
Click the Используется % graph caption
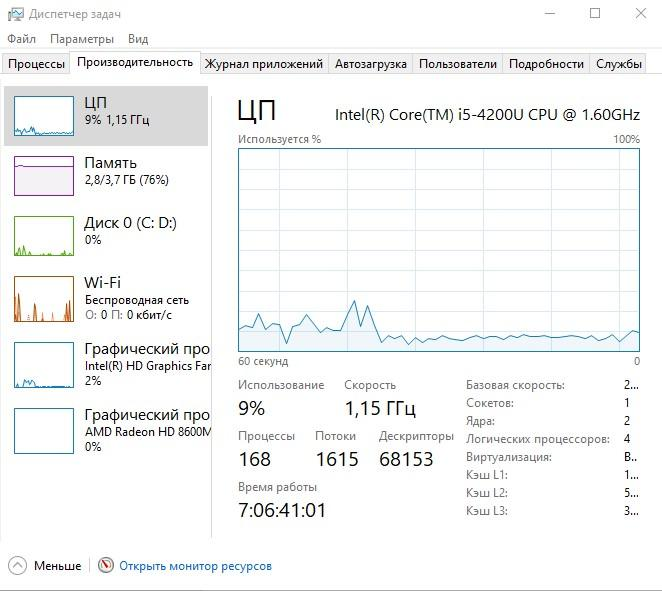[x=279, y=139]
